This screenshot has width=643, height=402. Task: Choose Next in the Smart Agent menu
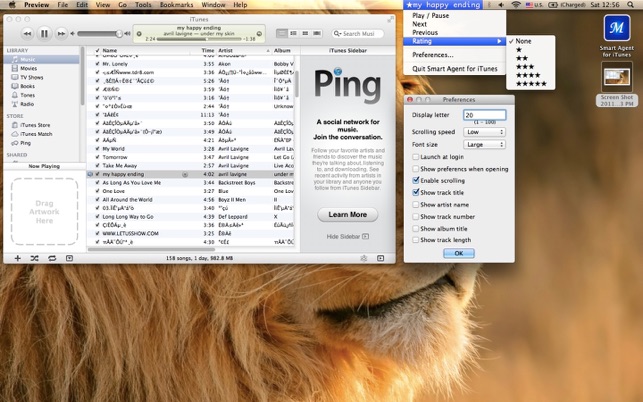tap(454, 24)
